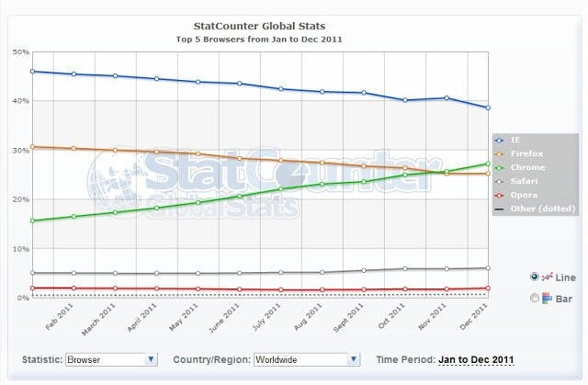Screen dimensions: 588x385
Task: Click the Chrome legend marker icon
Action: [498, 168]
